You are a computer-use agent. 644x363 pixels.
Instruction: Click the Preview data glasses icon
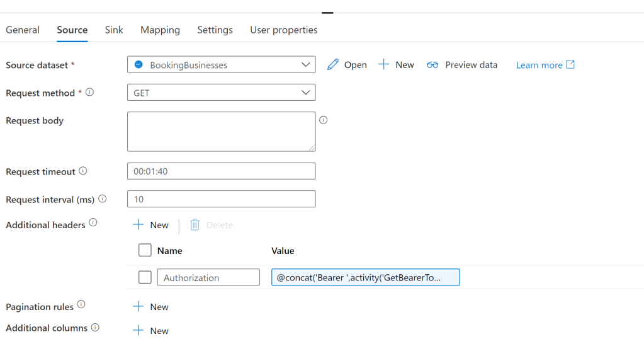(432, 65)
